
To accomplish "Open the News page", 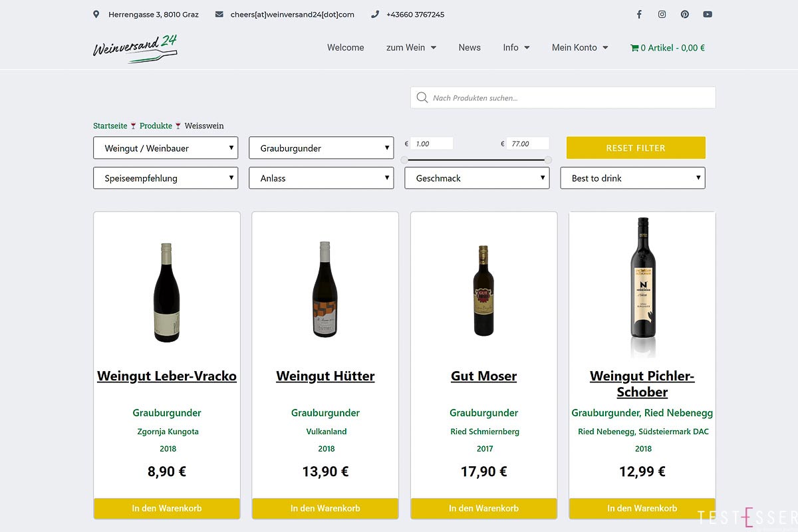I will click(469, 48).
